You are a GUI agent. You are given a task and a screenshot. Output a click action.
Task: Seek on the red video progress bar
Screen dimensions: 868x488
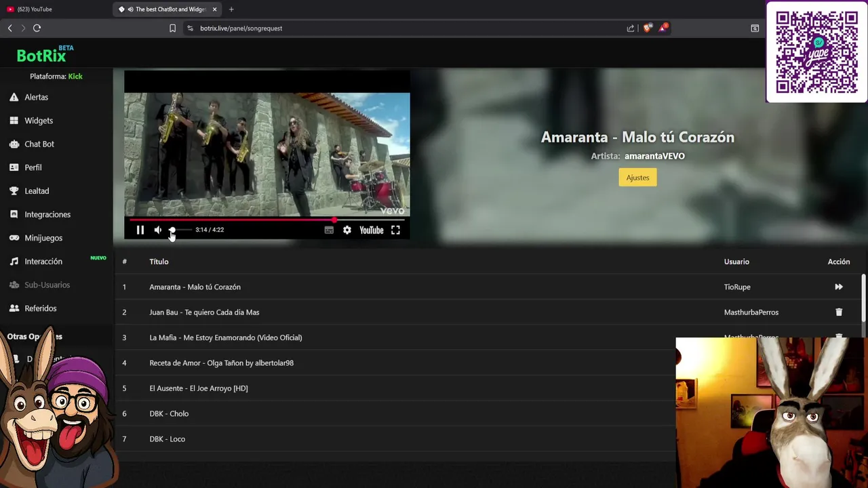(x=267, y=220)
